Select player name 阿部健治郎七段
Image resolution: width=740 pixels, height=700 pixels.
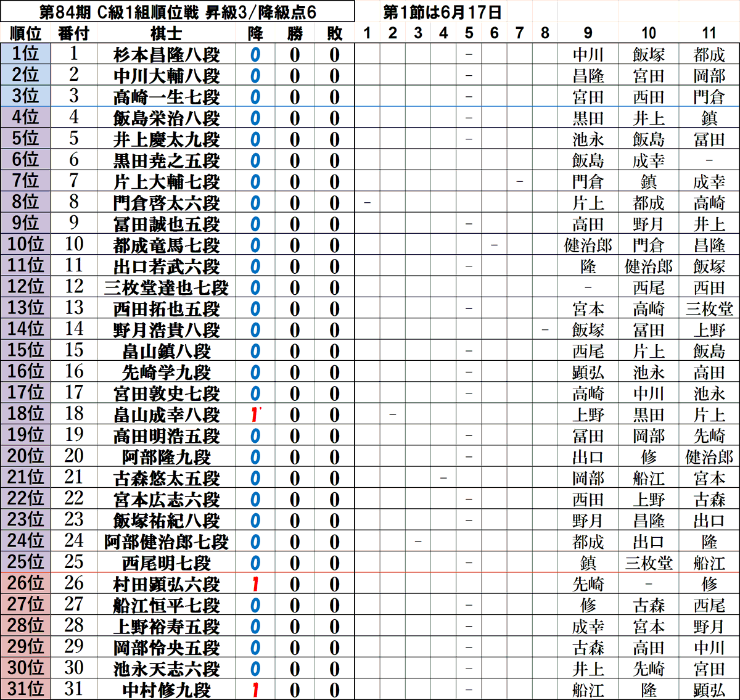coord(166,541)
